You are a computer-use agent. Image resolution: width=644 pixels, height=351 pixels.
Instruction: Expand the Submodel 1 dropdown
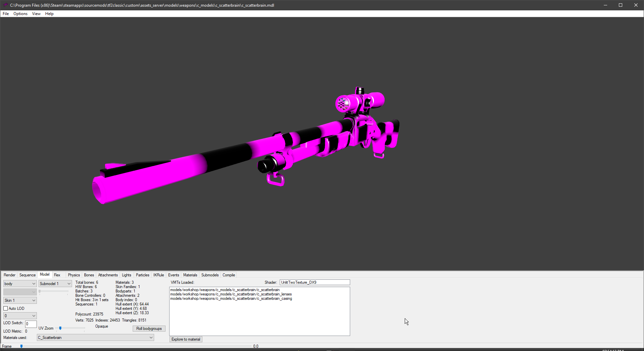pyautogui.click(x=55, y=284)
